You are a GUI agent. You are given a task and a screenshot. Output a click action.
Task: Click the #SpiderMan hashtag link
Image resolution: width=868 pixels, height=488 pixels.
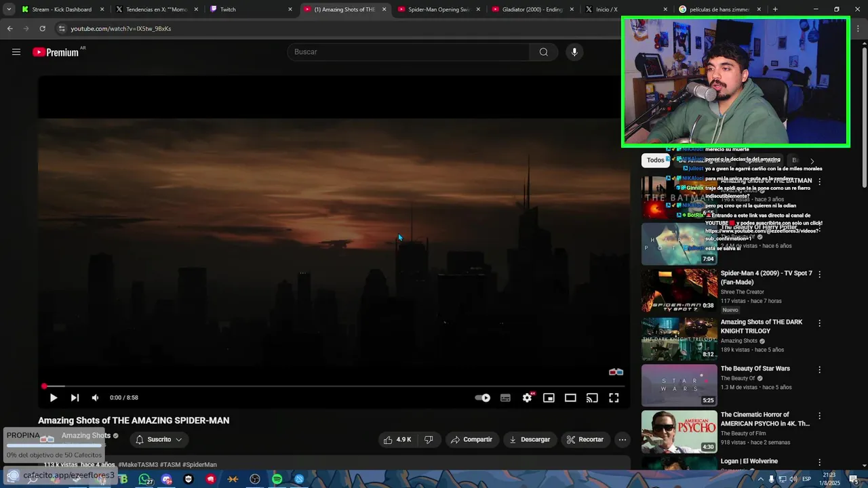[x=199, y=465]
